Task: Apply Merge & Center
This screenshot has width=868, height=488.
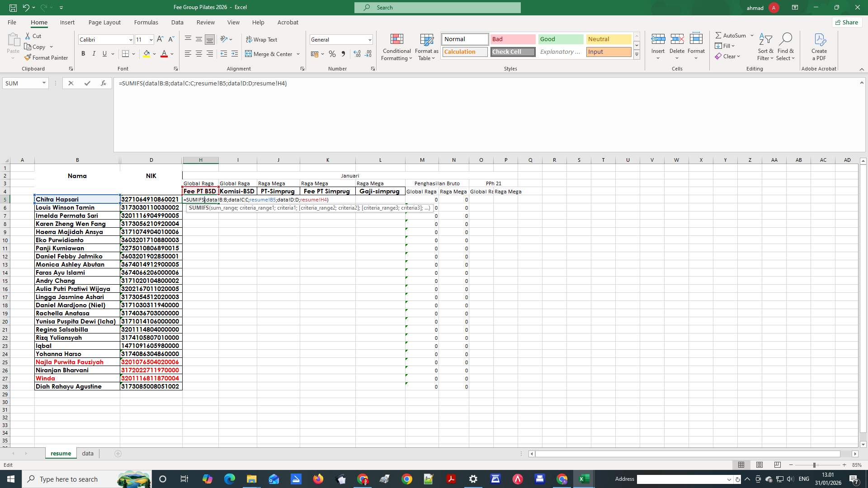Action: (x=270, y=54)
